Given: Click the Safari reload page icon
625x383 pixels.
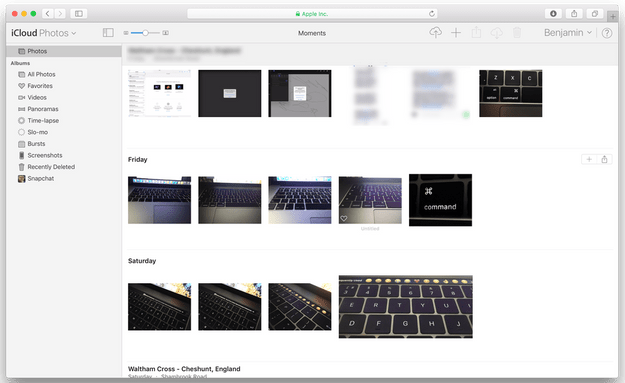Looking at the screenshot, I should coord(432,14).
